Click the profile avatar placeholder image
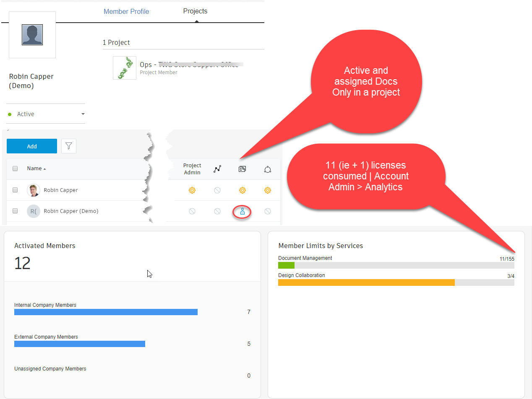532x399 pixels. pyautogui.click(x=32, y=35)
